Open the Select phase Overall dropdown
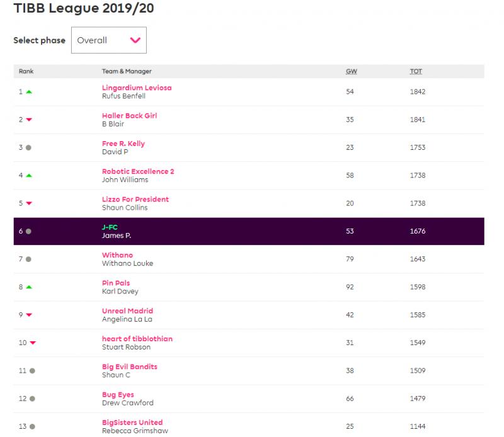Viewport: 504px width, 437px height. pos(108,40)
